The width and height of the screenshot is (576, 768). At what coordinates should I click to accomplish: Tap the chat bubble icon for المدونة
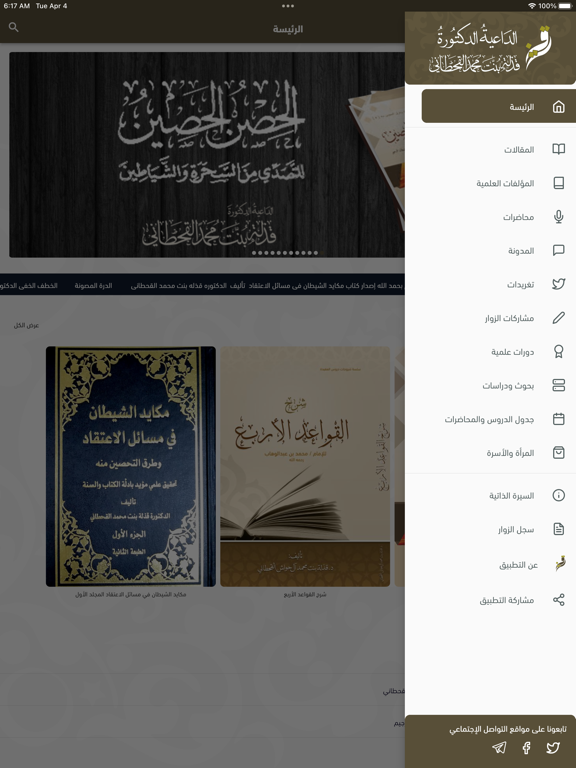click(x=558, y=251)
